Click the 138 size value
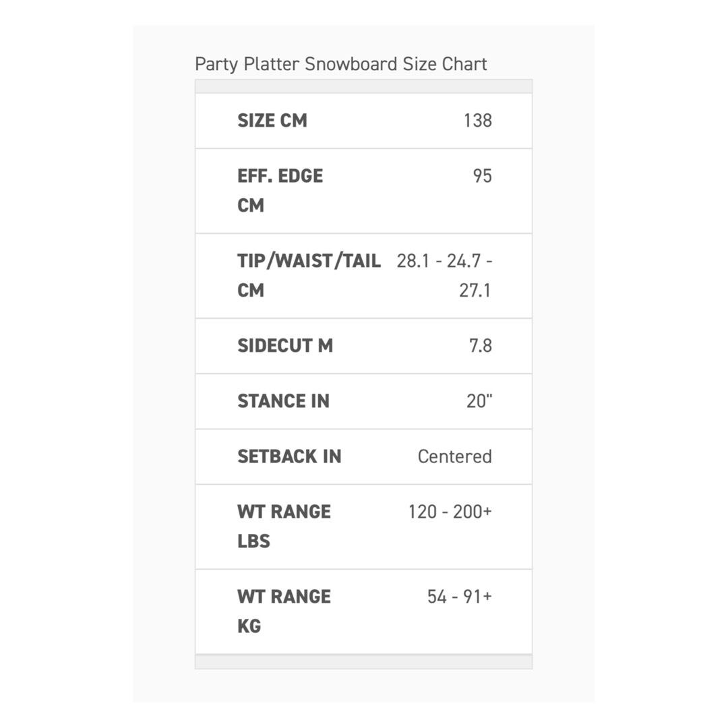Image resolution: width=728 pixels, height=728 pixels. click(478, 121)
